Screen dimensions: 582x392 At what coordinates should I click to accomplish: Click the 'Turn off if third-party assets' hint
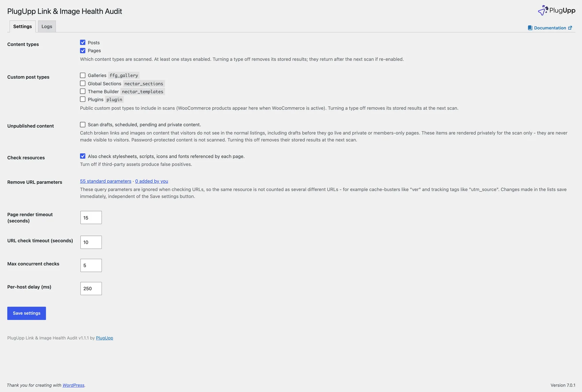pyautogui.click(x=136, y=164)
